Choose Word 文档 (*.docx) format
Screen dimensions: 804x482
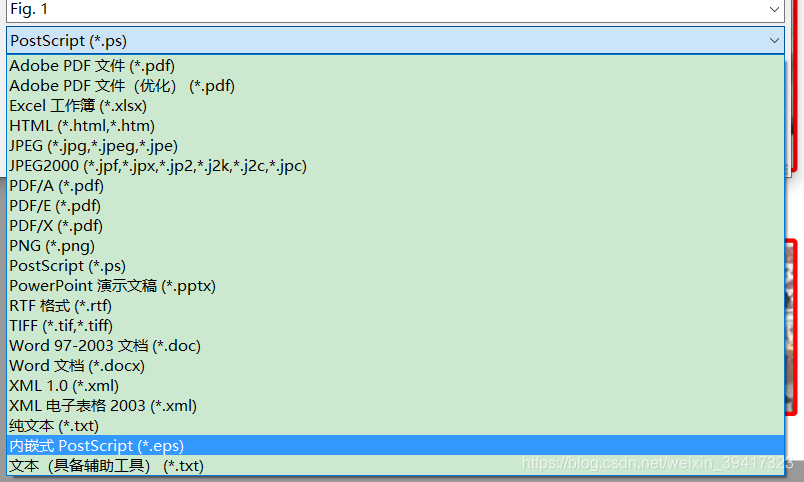[x=395, y=366]
